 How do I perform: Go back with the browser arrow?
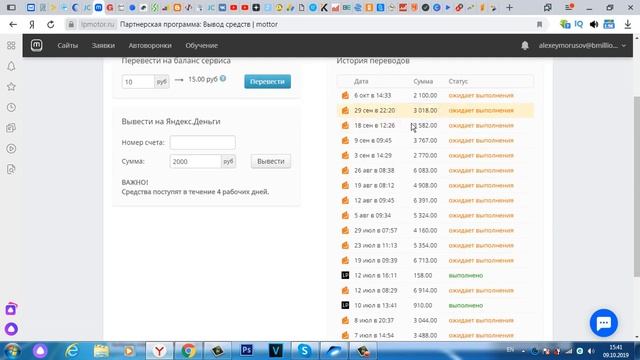pyautogui.click(x=13, y=24)
